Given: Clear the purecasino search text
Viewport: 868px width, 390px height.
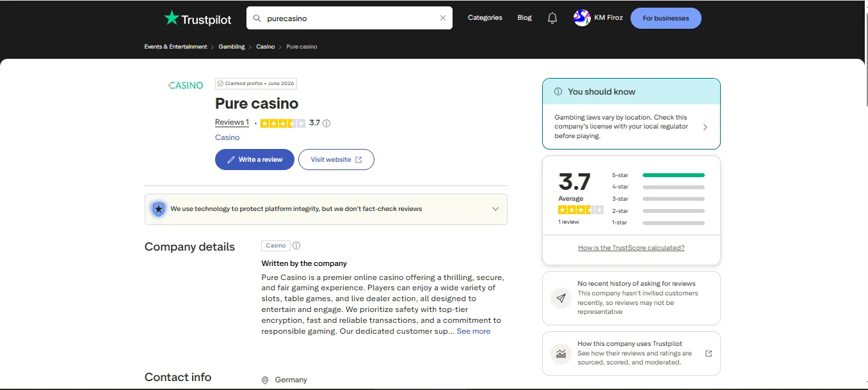Looking at the screenshot, I should click(x=442, y=19).
